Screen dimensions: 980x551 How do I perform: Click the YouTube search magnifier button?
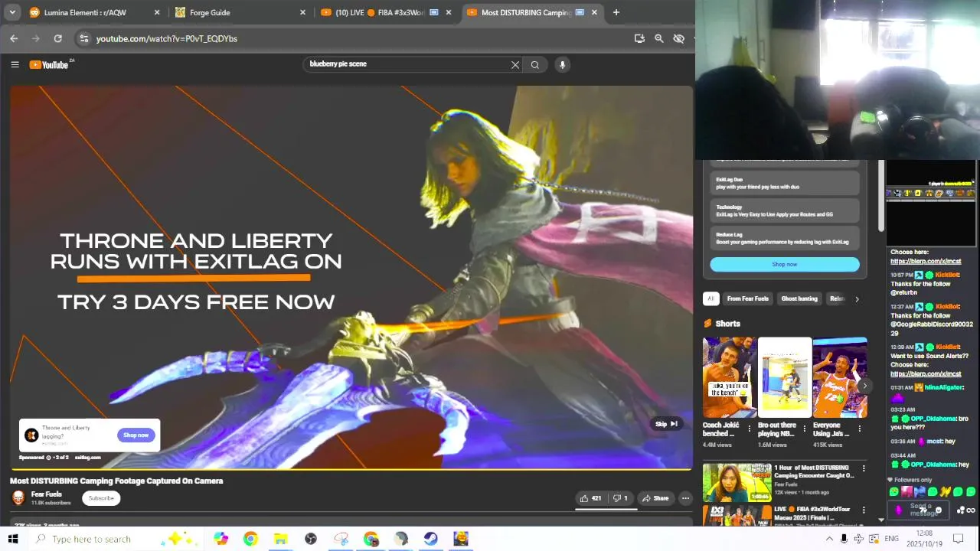pyautogui.click(x=535, y=65)
